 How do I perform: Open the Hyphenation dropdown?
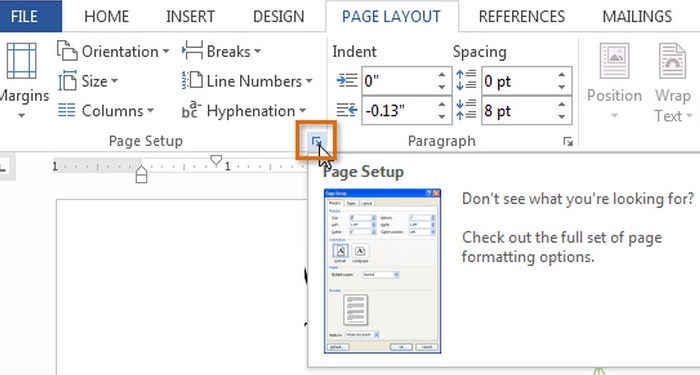click(244, 111)
